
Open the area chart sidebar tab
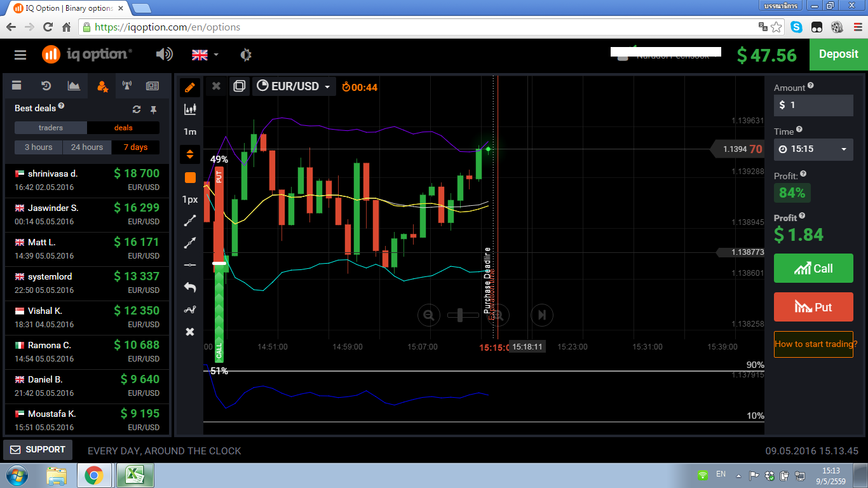(74, 86)
